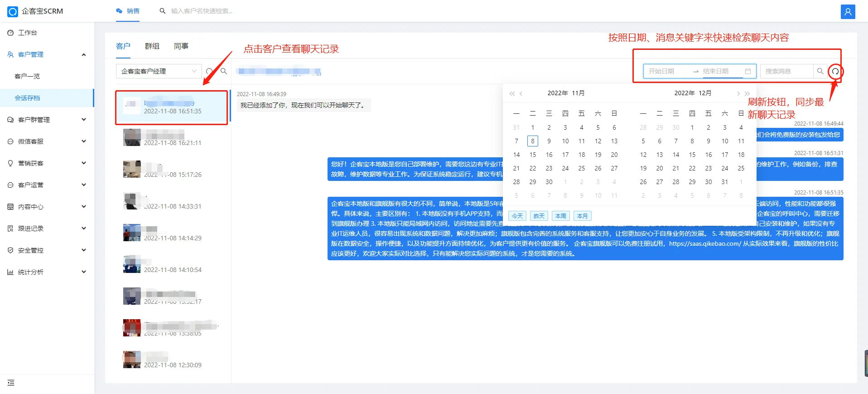Viewport: 868px width, 394px height.
Task: Click message 我已经添加了你，现在我们可以开始聊天了。
Action: [303, 105]
